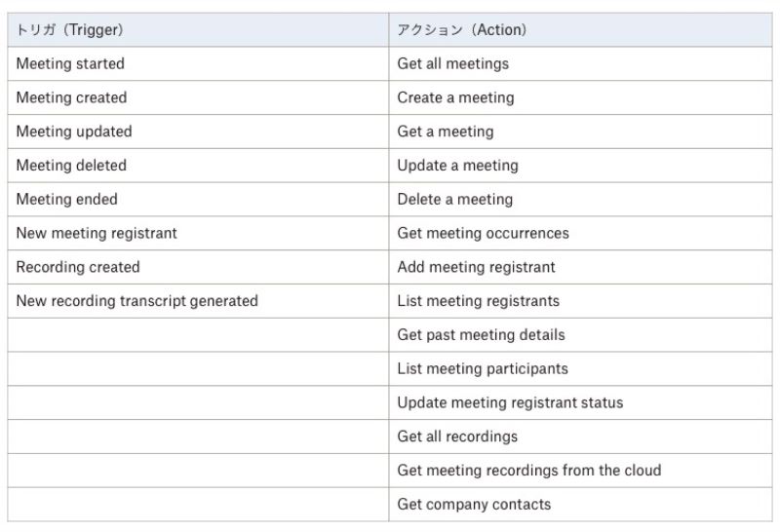Screen dimensions: 780x532
Task: Select the Meeting started cell
Action: pos(198,63)
